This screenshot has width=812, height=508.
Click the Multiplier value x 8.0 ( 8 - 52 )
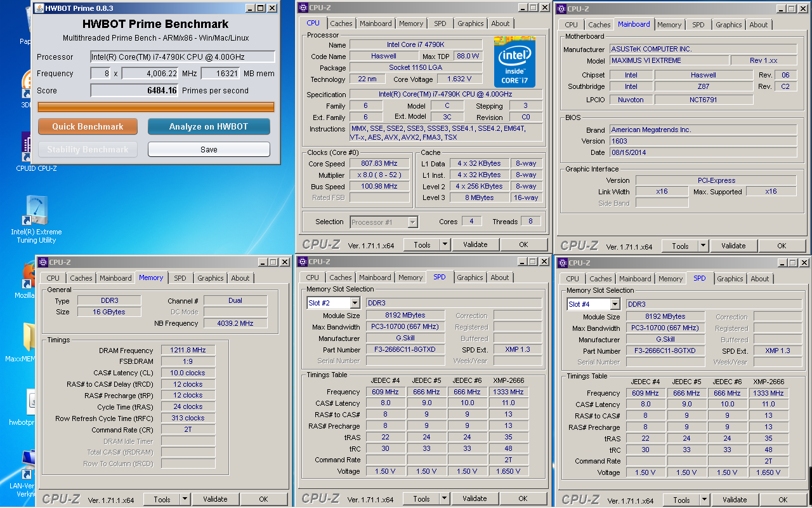pos(379,175)
